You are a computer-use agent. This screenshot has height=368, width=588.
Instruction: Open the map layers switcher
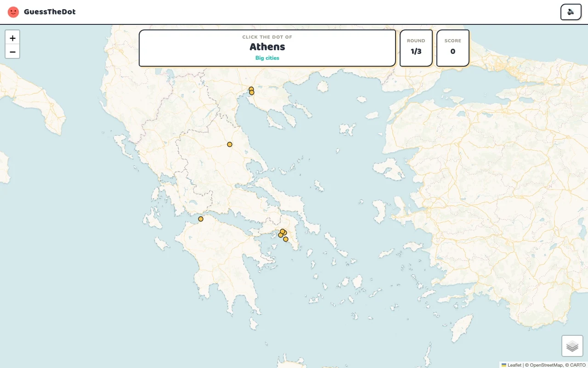(x=572, y=346)
